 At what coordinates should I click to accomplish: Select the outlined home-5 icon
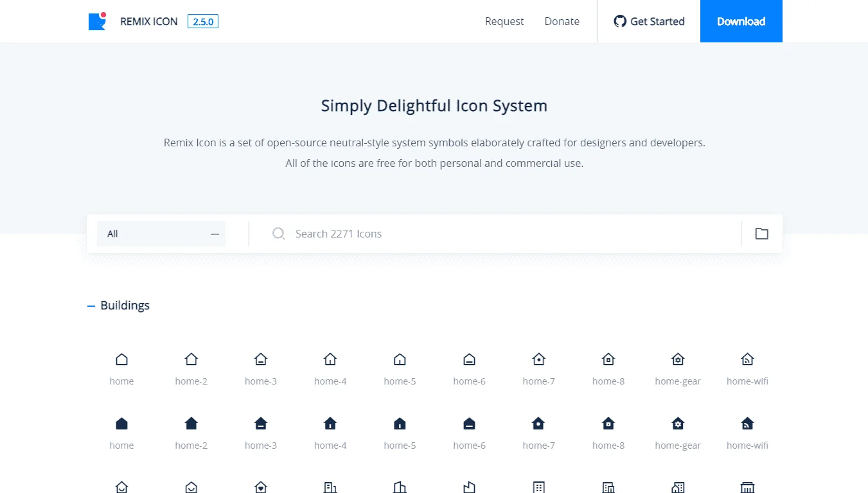400,359
